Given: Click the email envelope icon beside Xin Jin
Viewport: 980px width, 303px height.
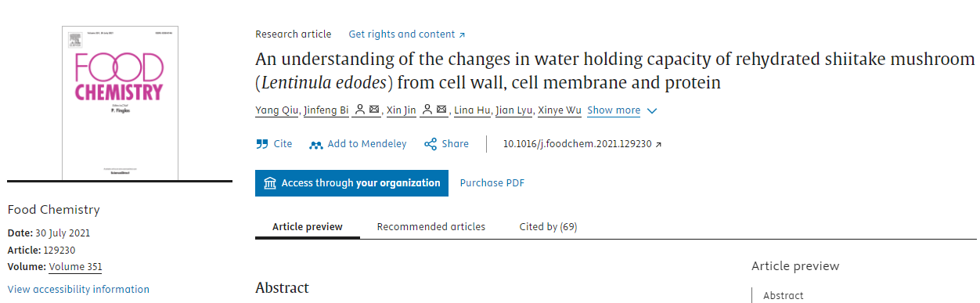Looking at the screenshot, I should point(441,110).
